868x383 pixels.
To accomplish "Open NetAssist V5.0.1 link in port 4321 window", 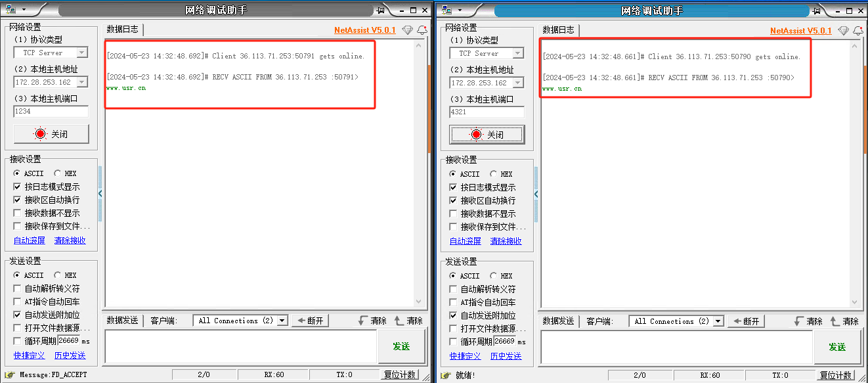I will coord(801,31).
